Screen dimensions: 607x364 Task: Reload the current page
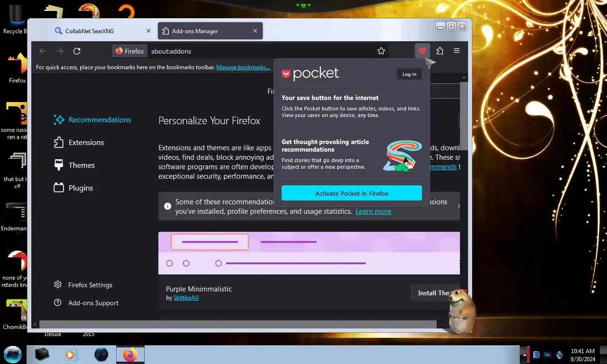point(77,51)
